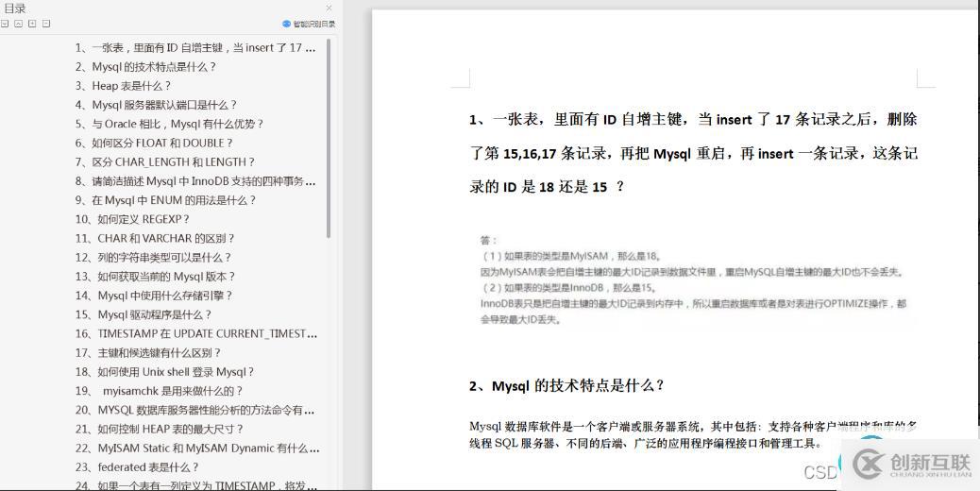
Task: Go to 9、在 Mysql 中 ENUM 的用法是什么？
Action: [165, 200]
